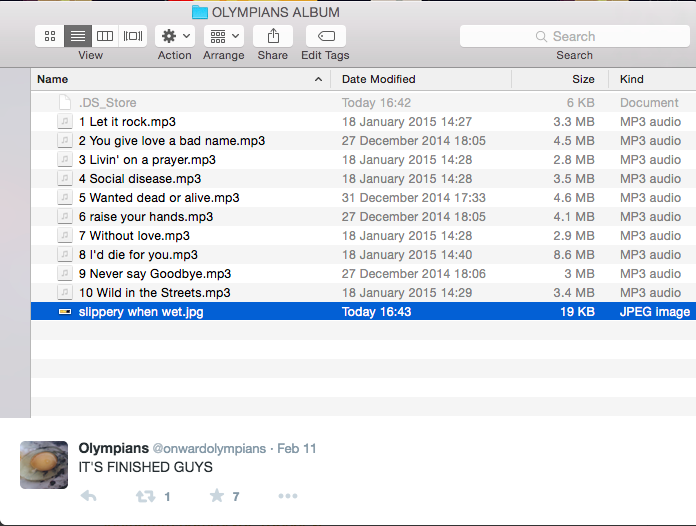
Task: Click the IT'S FINISHED GUYS tweet text
Action: [x=146, y=467]
